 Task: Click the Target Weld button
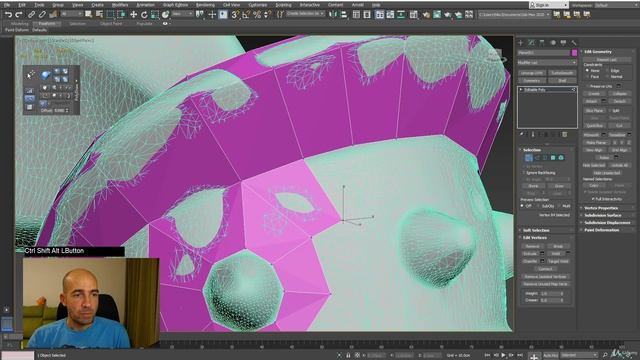coord(558,261)
